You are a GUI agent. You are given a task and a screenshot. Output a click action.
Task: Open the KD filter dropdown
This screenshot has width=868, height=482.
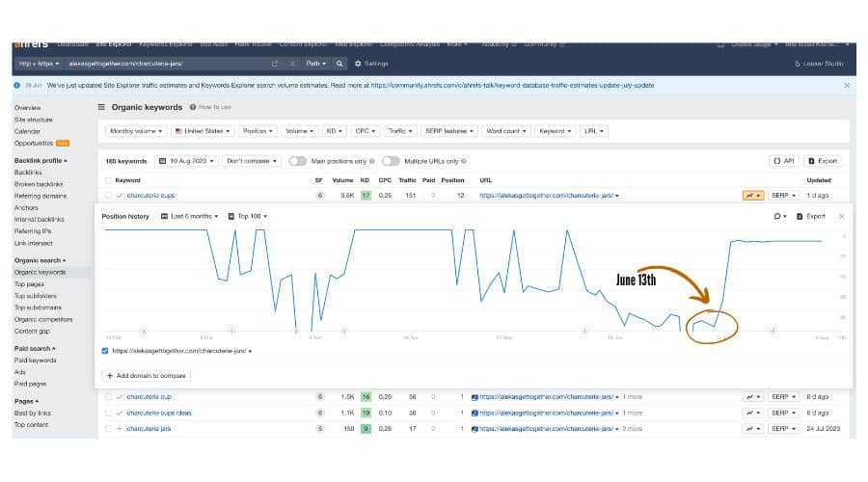pyautogui.click(x=334, y=131)
